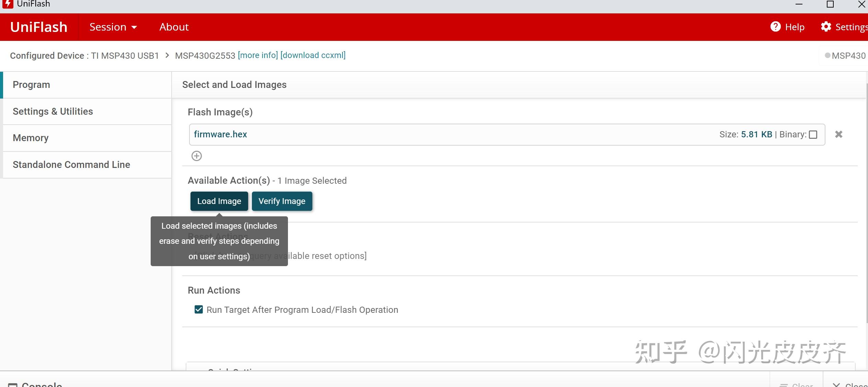Image resolution: width=868 pixels, height=387 pixels.
Task: Click the UniFlash home brand title
Action: click(39, 27)
